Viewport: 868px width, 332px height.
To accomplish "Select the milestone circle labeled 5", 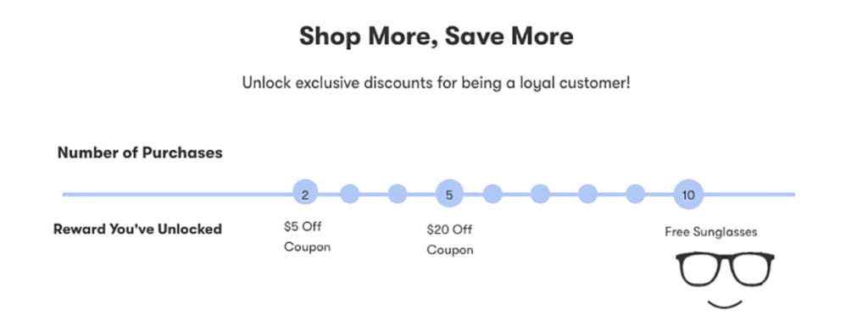I will coord(449,194).
